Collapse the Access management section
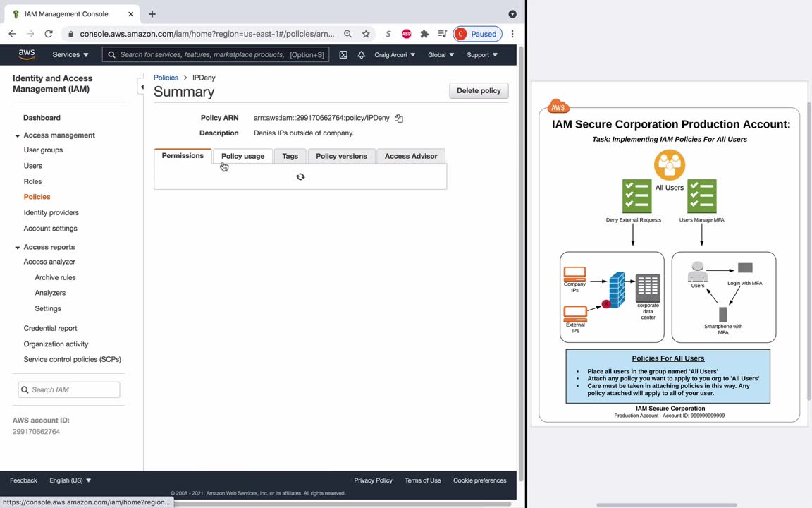Viewport: 812px width, 508px height. [x=17, y=135]
